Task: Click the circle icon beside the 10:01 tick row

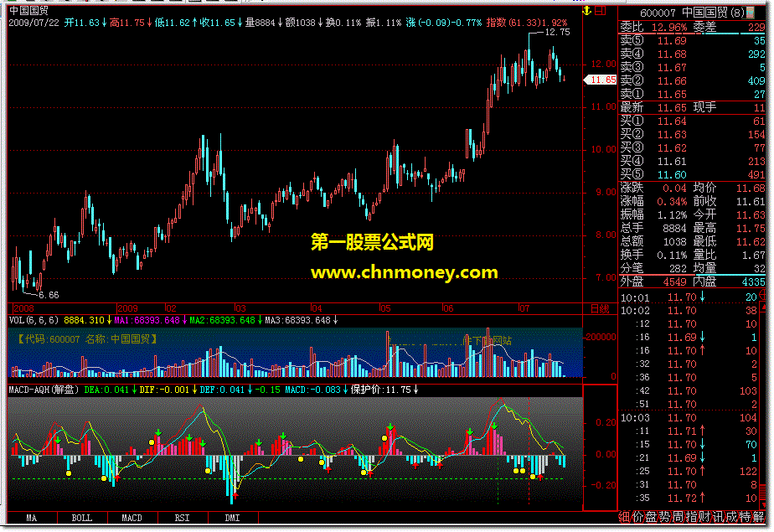Action: click(762, 297)
